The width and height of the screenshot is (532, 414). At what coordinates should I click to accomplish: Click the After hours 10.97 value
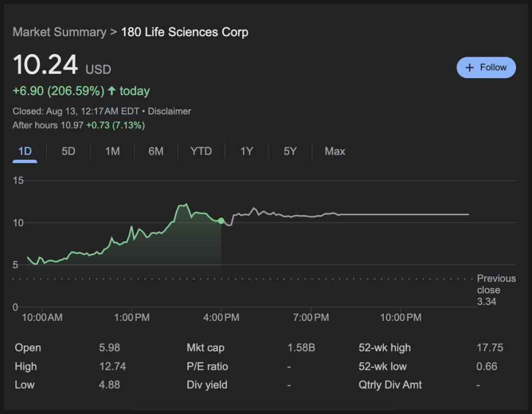point(72,125)
